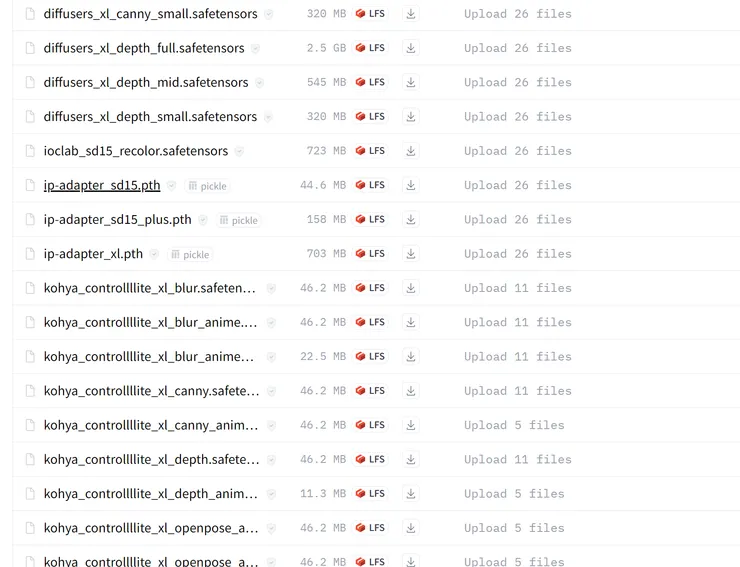
Task: Click the file icon before ip-adapter_sd15.pth
Action: click(30, 185)
